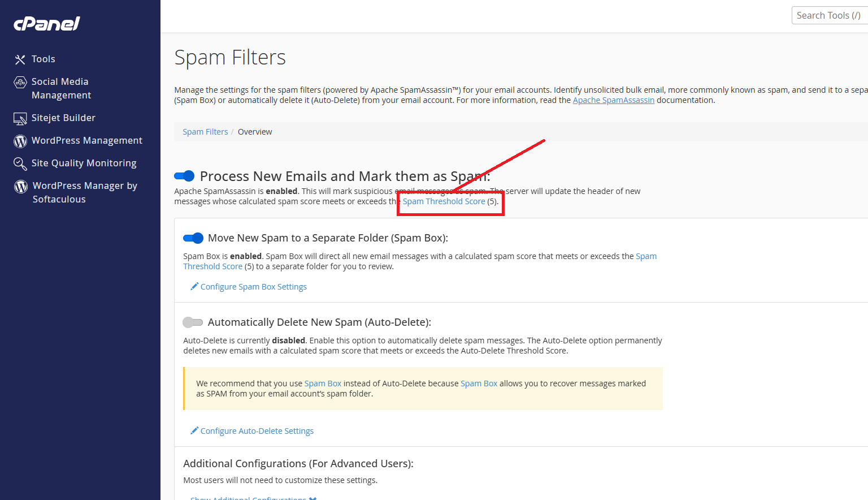Toggle Process New Emails and Mark as Spam
868x500 pixels.
(x=184, y=176)
